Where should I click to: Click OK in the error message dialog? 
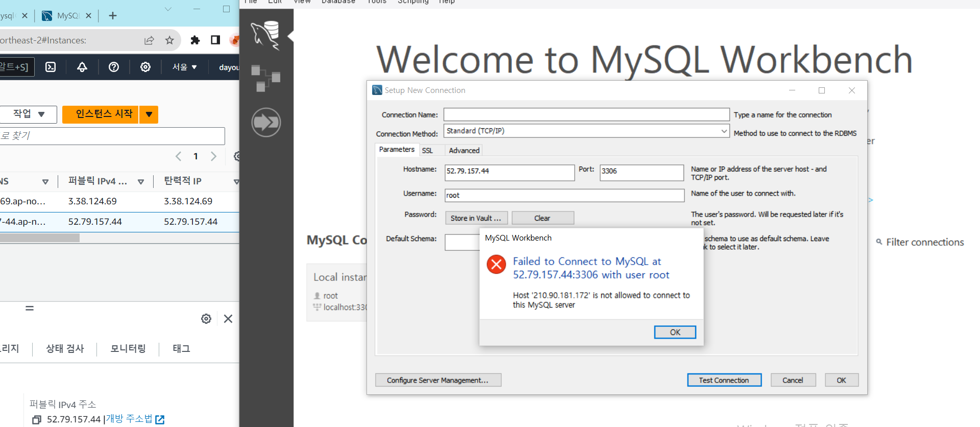675,332
